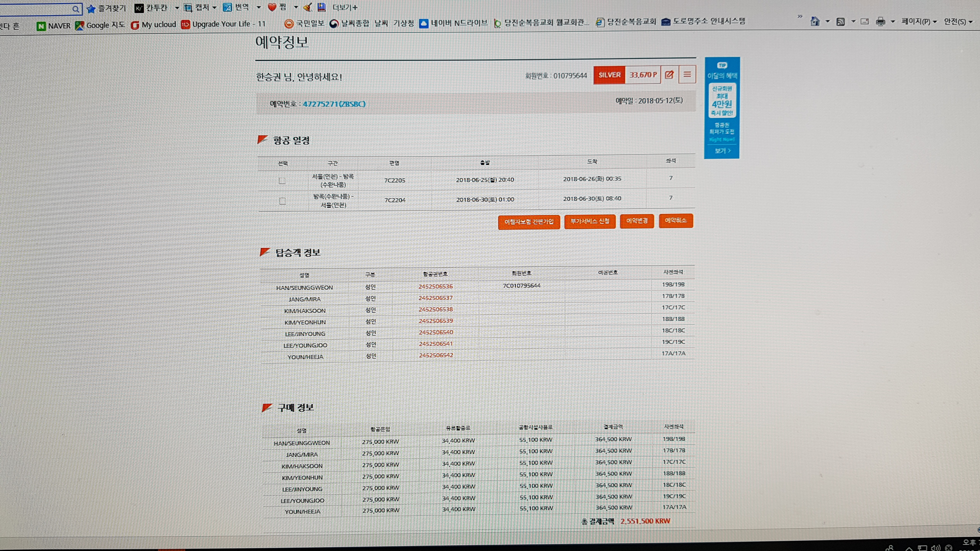Open the 더보기+ menu item
Viewport: 980px width, 551px height.
(x=345, y=7)
